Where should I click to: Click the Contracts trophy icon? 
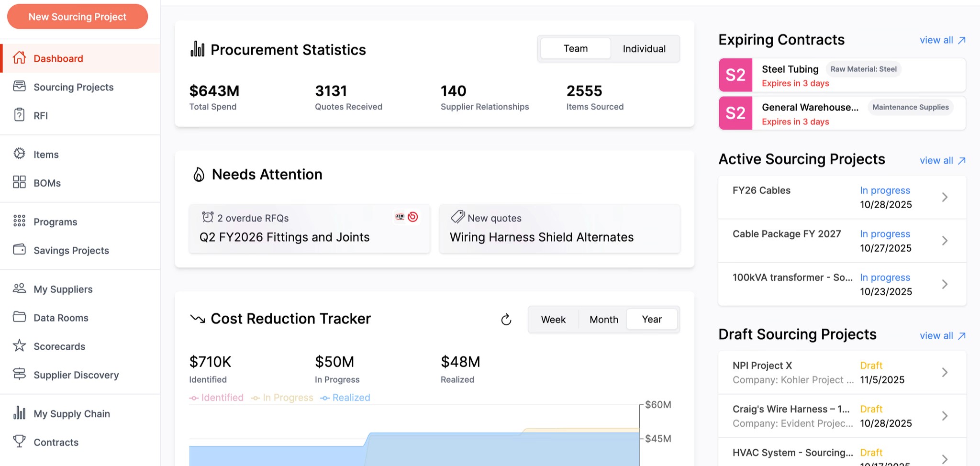click(x=19, y=441)
